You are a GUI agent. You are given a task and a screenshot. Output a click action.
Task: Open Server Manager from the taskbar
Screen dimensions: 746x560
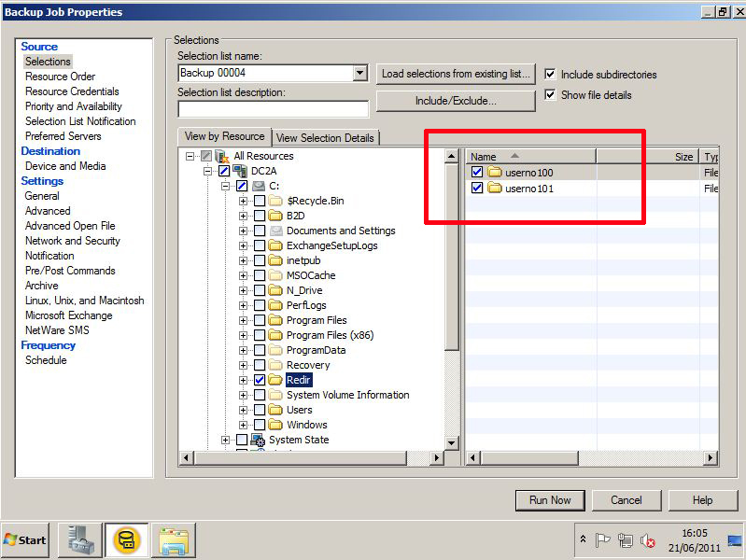[80, 540]
